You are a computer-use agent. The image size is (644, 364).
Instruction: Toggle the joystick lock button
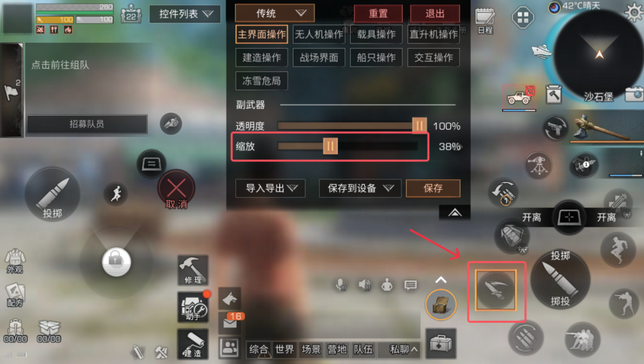point(116,262)
